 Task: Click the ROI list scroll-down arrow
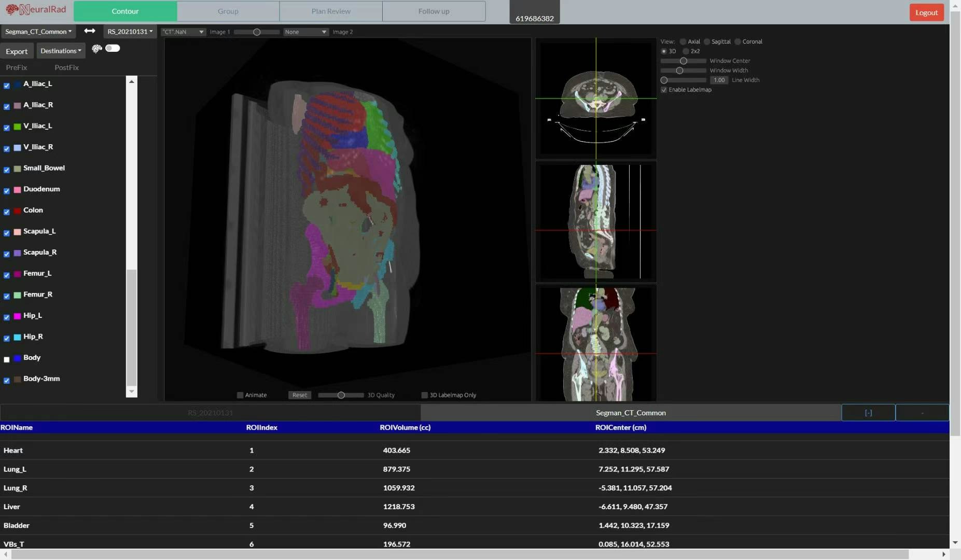tap(132, 391)
